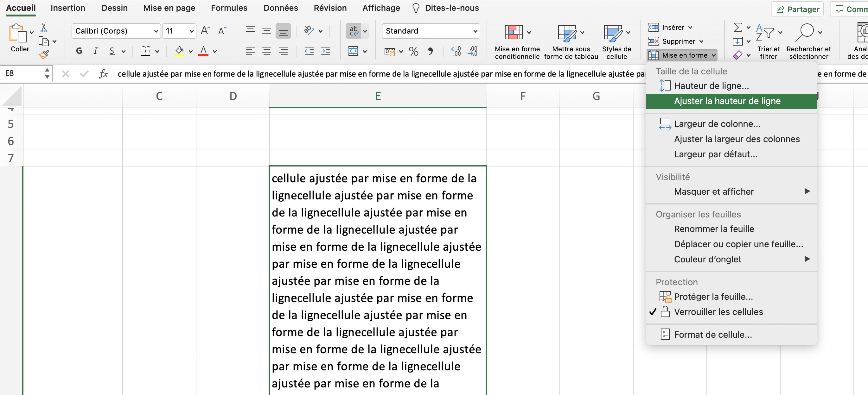
Task: Toggle bottom vertical alignment button
Action: (x=283, y=31)
